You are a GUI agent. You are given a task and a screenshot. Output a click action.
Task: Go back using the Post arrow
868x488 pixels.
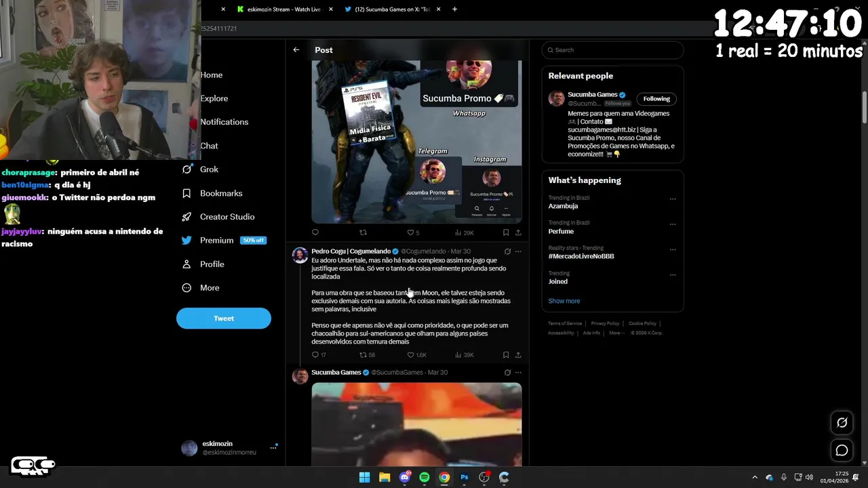coord(296,49)
